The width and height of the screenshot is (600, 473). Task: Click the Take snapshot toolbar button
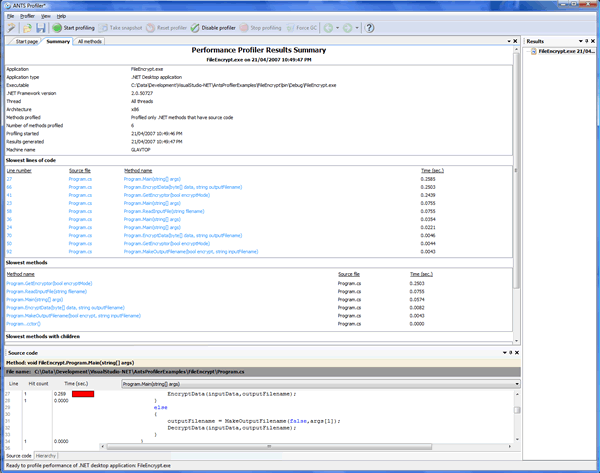click(120, 28)
